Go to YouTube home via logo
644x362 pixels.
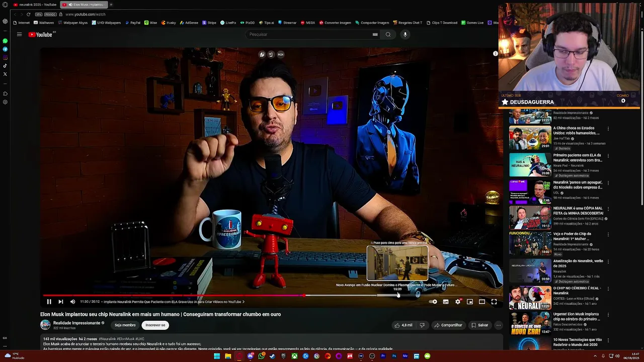coord(41,34)
